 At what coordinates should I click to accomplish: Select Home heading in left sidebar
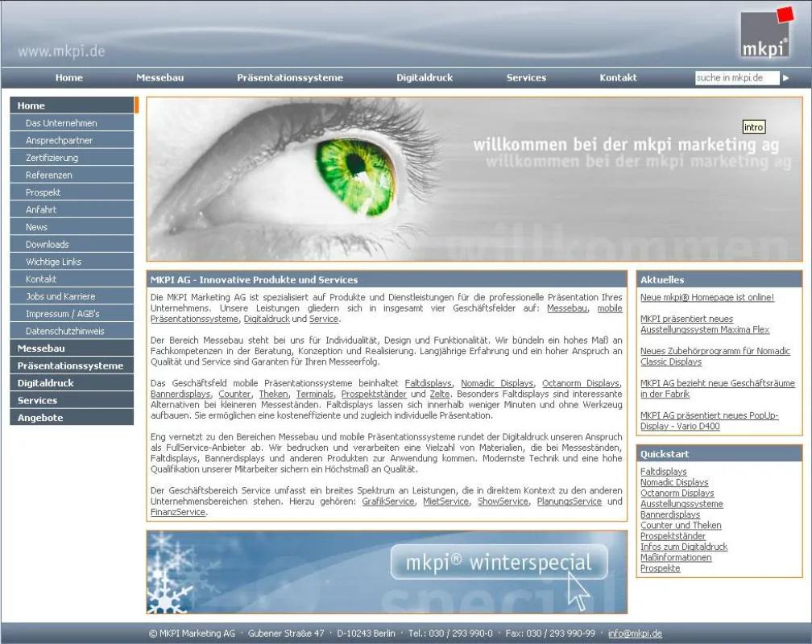point(72,105)
